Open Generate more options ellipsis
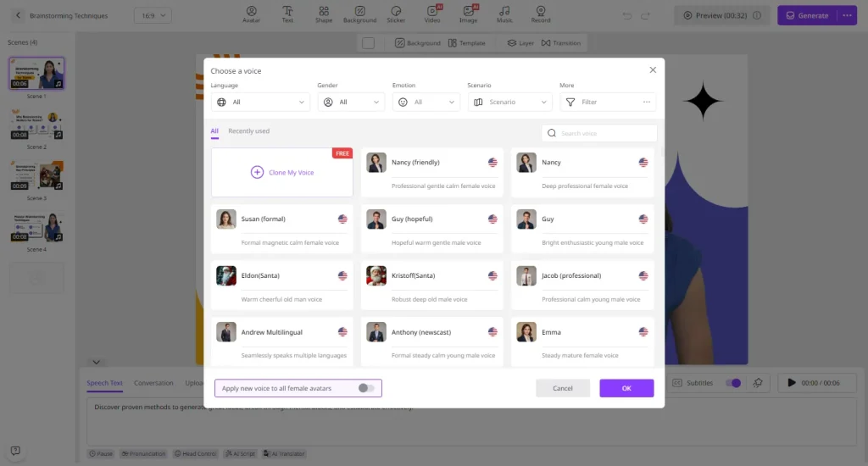This screenshot has height=466, width=868. (x=847, y=15)
